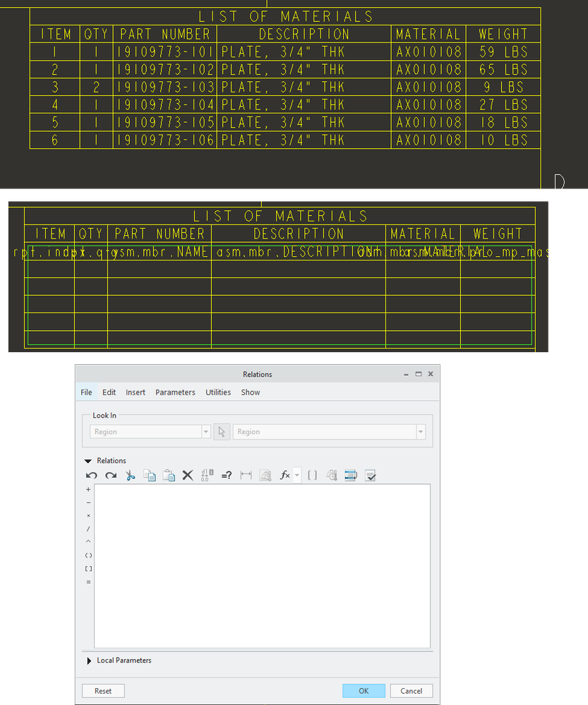Expand the Local Parameters section
Image resolution: width=588 pixels, height=705 pixels.
click(x=89, y=661)
